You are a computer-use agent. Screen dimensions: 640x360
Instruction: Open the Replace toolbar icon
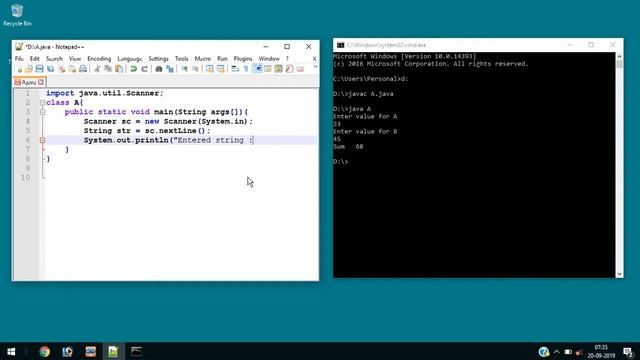coord(169,69)
